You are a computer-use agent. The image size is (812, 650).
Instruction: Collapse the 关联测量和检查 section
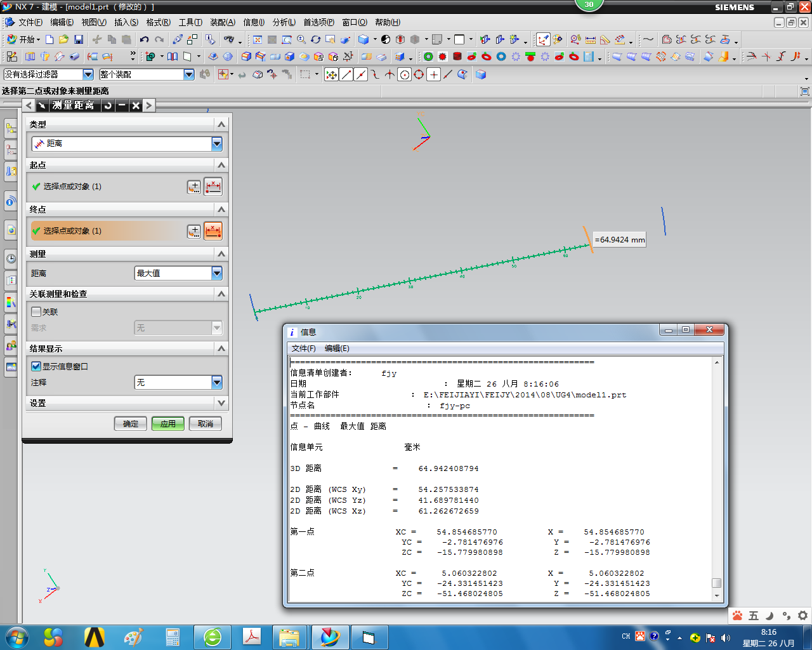coord(221,293)
